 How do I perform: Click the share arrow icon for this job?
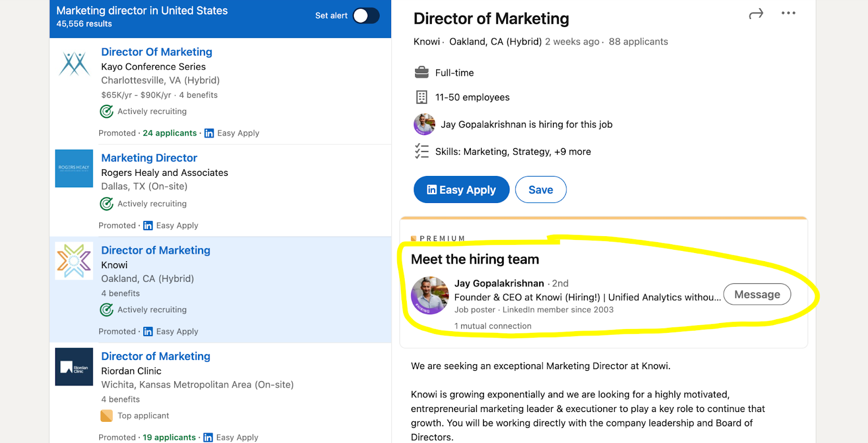(756, 14)
